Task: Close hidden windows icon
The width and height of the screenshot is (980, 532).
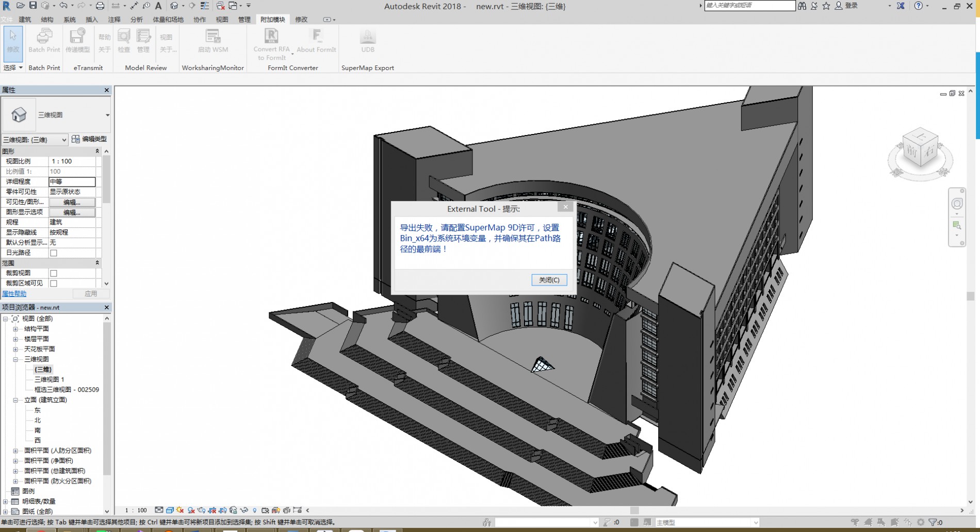Action: 220,6
